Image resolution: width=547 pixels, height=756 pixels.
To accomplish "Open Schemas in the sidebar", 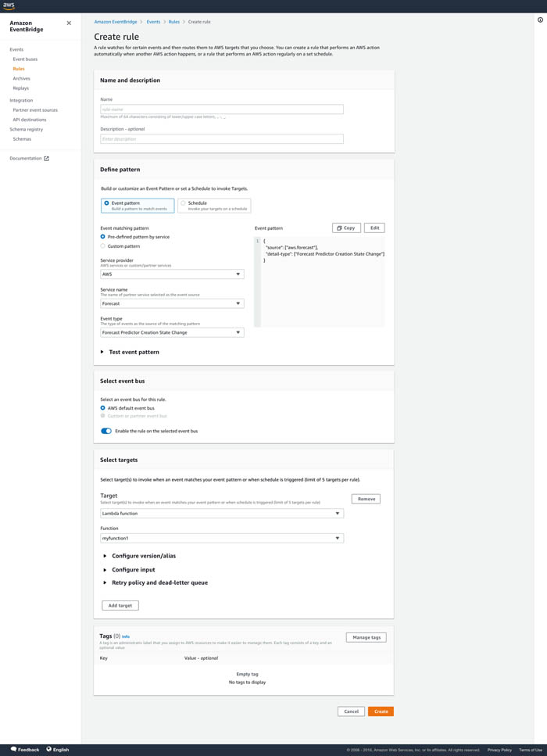I will (22, 139).
